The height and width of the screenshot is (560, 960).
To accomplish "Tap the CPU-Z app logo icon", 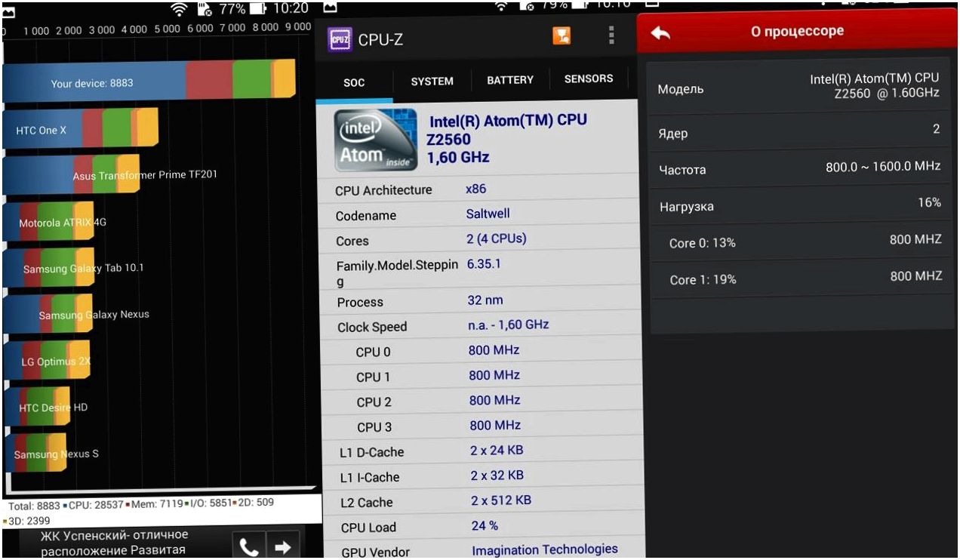I will 340,38.
